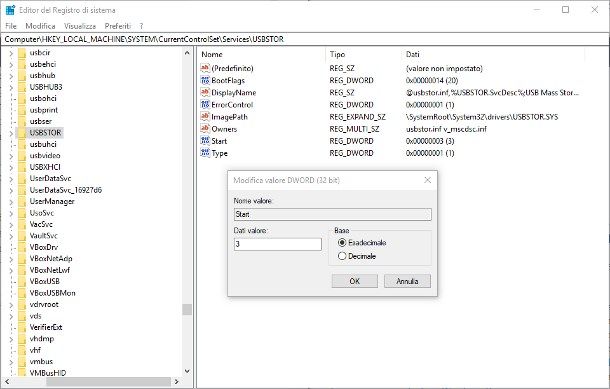Sort values by the Tipo column header
Viewport: 610px width, 389px height.
363,54
